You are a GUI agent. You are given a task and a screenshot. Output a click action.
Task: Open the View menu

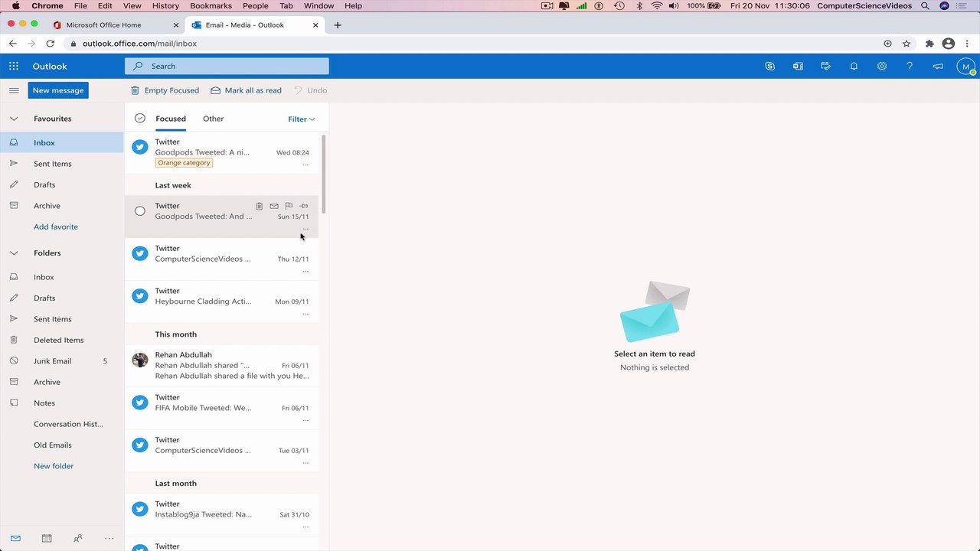click(x=132, y=5)
